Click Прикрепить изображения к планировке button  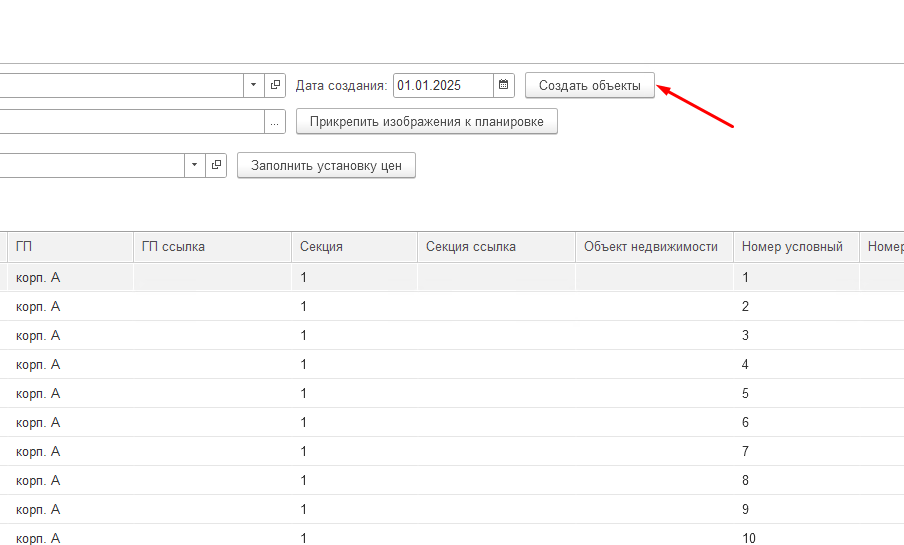[427, 122]
